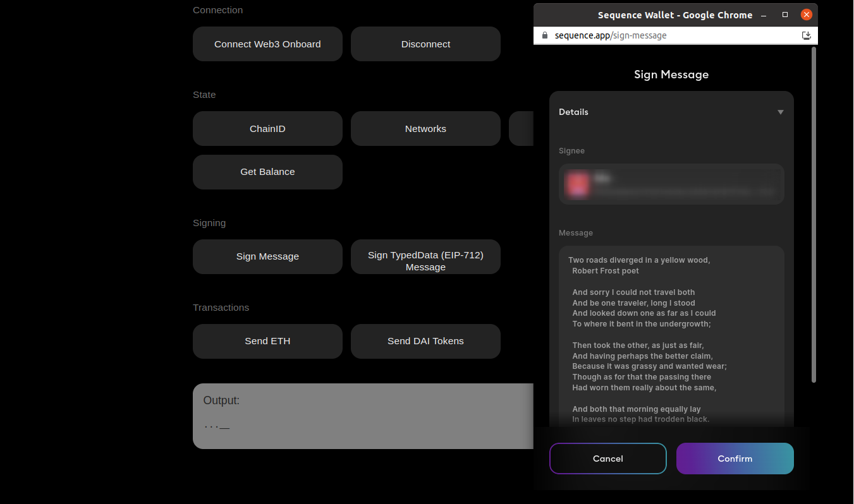This screenshot has height=504, width=854.
Task: Click the popup window's vertical scrollbar
Action: tap(814, 215)
